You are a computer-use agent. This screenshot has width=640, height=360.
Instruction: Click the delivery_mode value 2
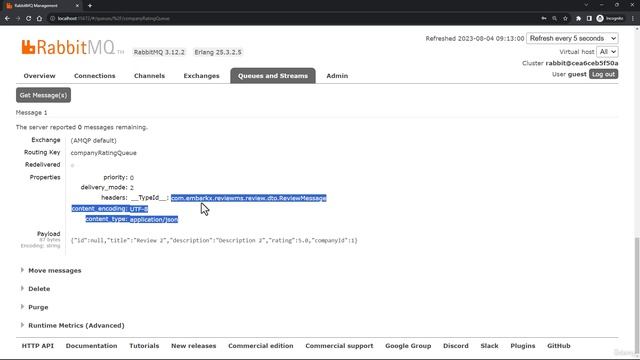point(132,188)
